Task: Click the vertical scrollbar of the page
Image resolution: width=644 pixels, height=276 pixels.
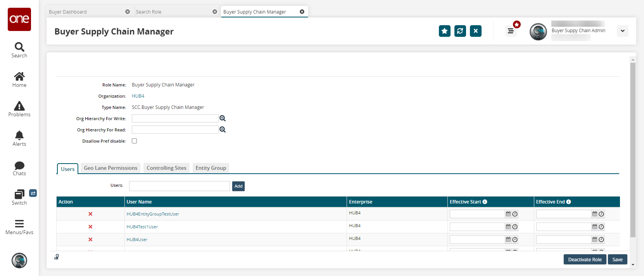Action: (633, 150)
